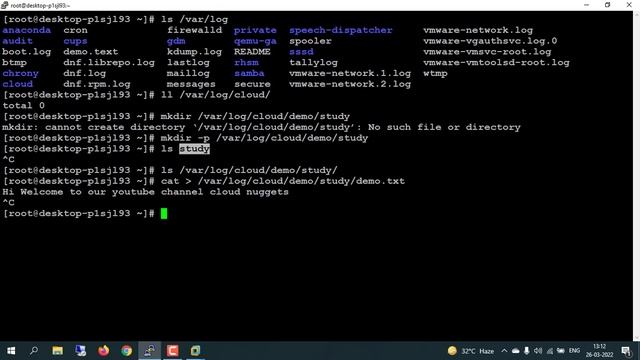Show hidden system tray icons
Screen dimensions: 640x360
tap(504, 351)
